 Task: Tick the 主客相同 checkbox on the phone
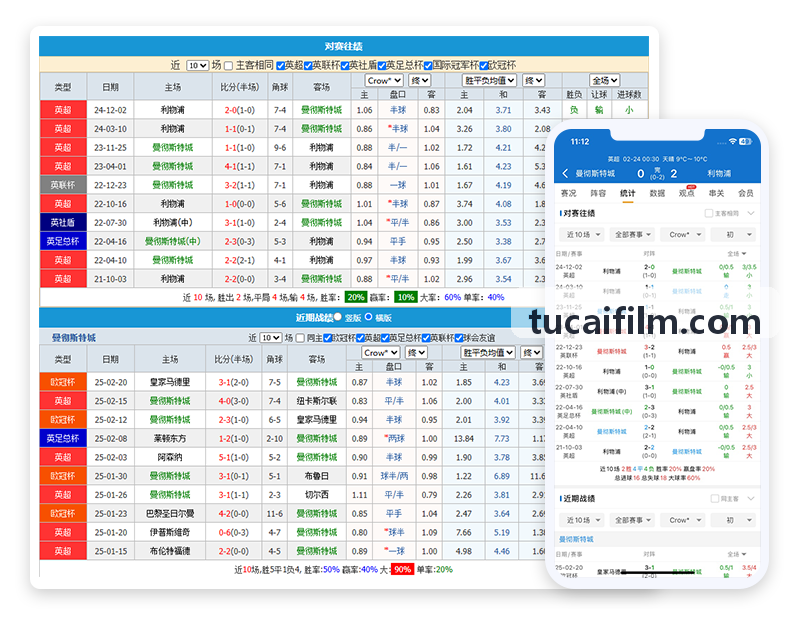[x=708, y=213]
